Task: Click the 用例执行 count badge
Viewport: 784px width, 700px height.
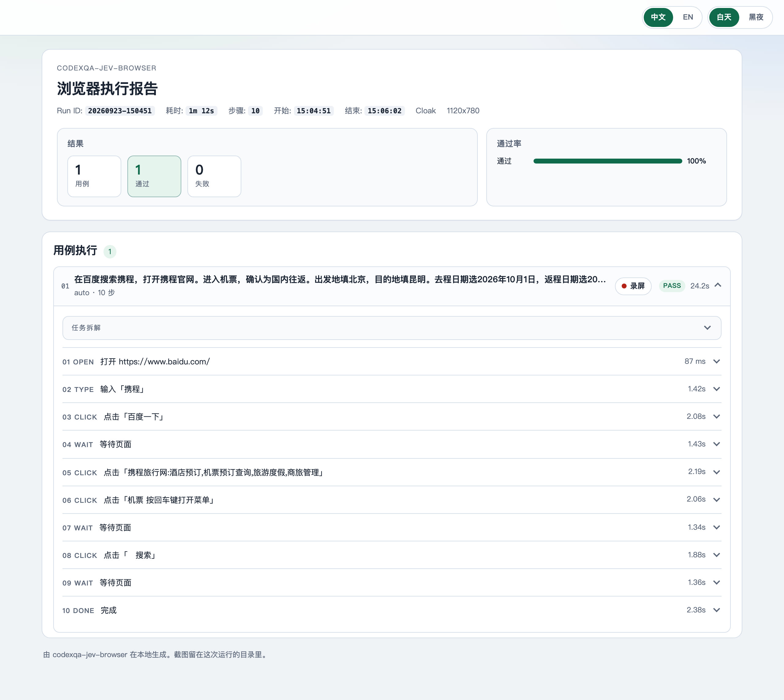Action: (x=110, y=251)
